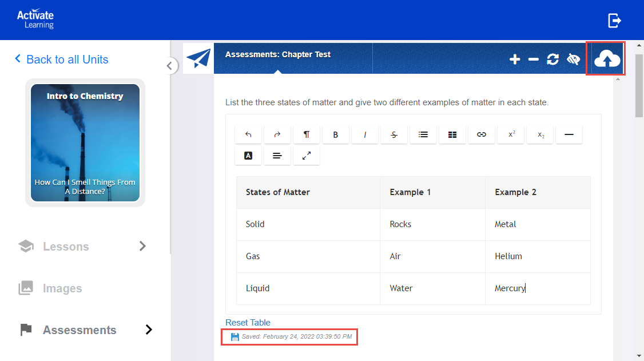Click the page vertical scrollbar

pos(639,86)
